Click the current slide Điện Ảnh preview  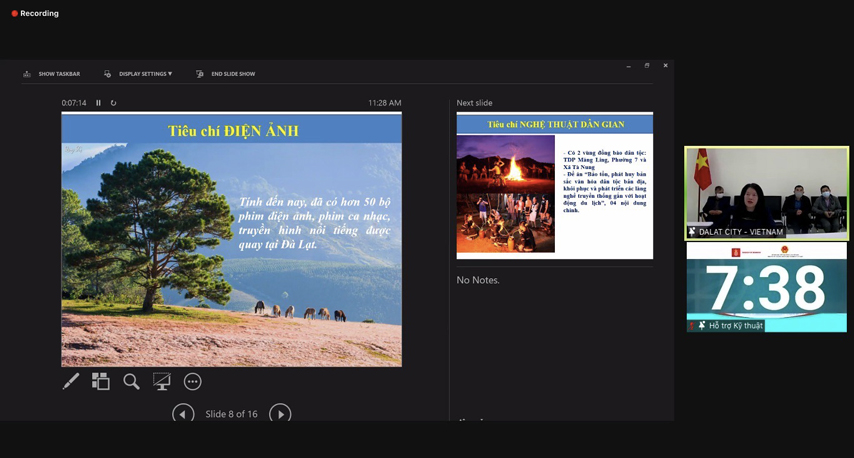[x=231, y=240]
